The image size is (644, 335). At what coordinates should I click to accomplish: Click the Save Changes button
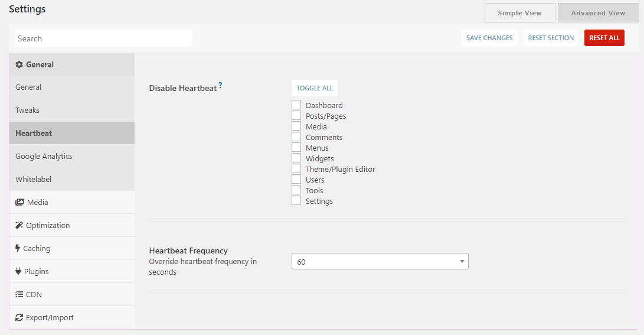(x=489, y=38)
